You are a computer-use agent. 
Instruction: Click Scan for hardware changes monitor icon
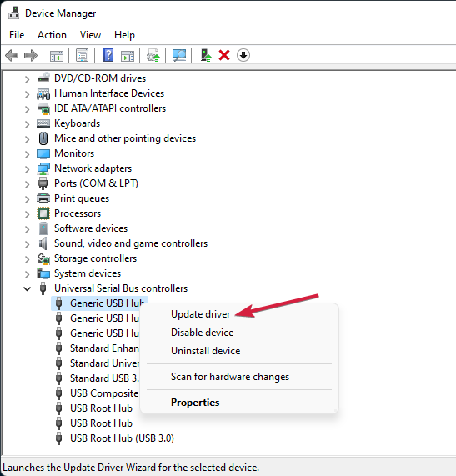point(179,55)
